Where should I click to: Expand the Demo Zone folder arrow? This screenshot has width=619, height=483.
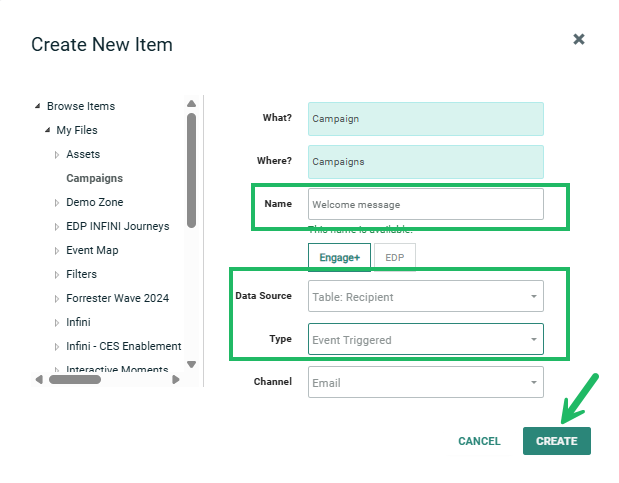57,203
